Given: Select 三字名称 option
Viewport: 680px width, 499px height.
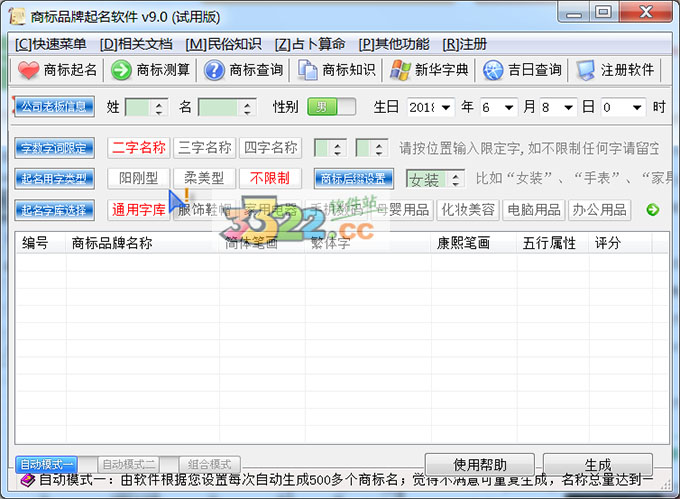Looking at the screenshot, I should (205, 148).
